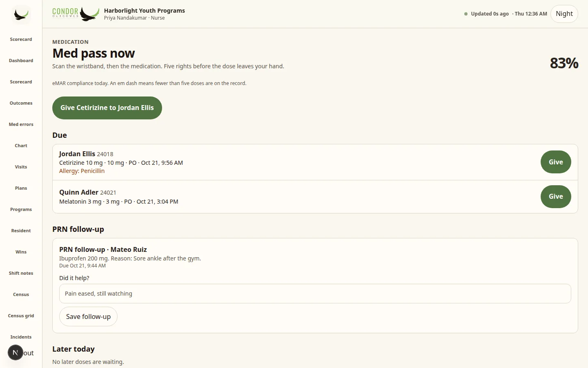Open Wins from the sidebar
The image size is (588, 368).
21,252
